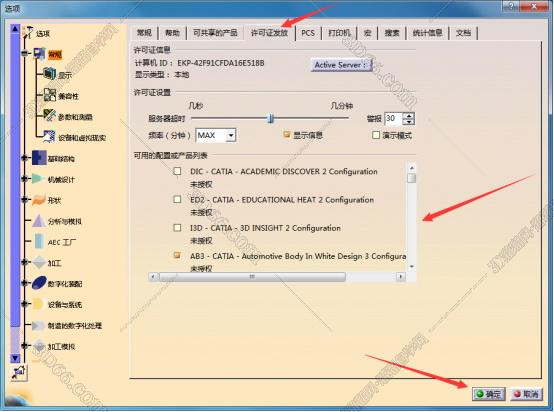Switch to the 统计信息 tab
Image resolution: width=554 pixels, height=412 pixels.
pyautogui.click(x=428, y=33)
